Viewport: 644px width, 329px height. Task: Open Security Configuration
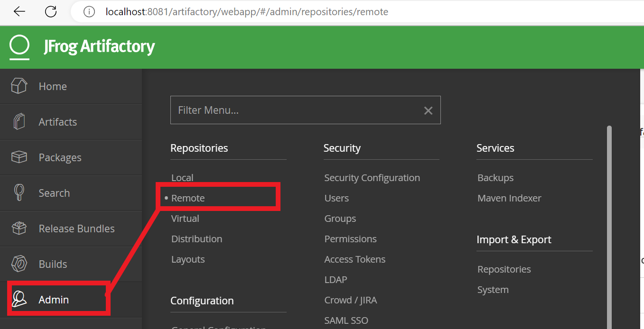coord(372,178)
